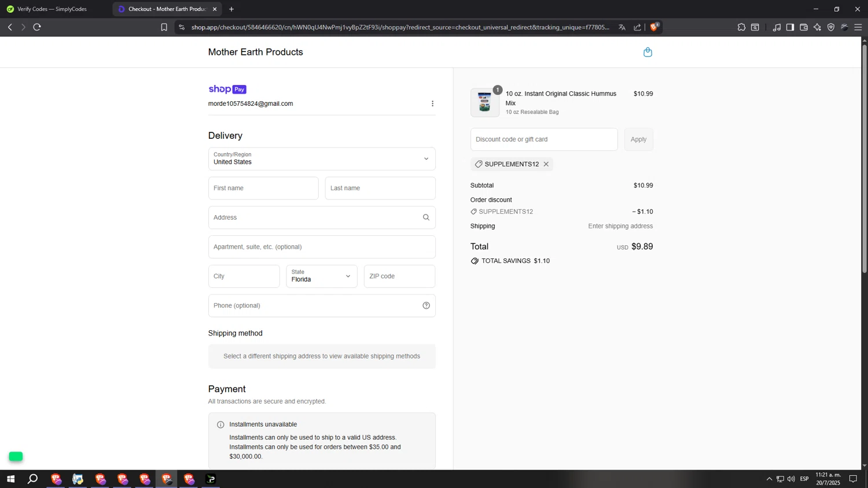Click the email morde105754824@gmail.com
Screen dimensions: 868x488
click(x=251, y=103)
